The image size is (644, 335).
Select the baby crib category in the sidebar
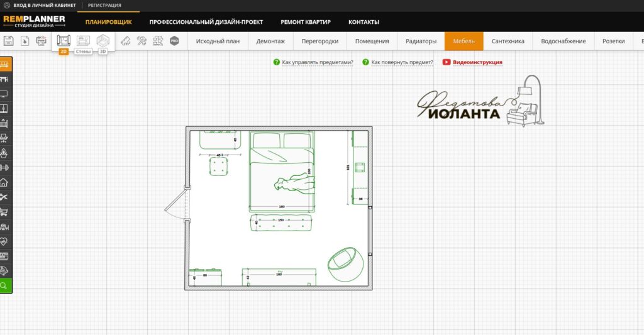click(4, 123)
